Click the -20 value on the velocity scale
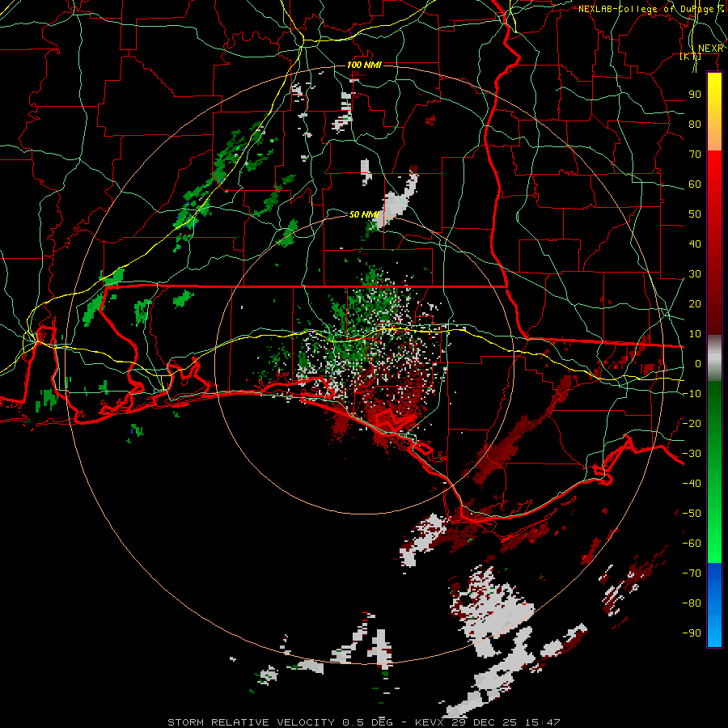This screenshot has width=728, height=728. [692, 423]
